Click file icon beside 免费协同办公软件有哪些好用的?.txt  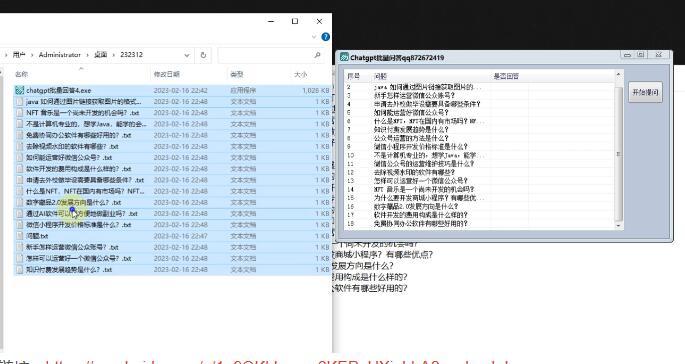pos(19,135)
